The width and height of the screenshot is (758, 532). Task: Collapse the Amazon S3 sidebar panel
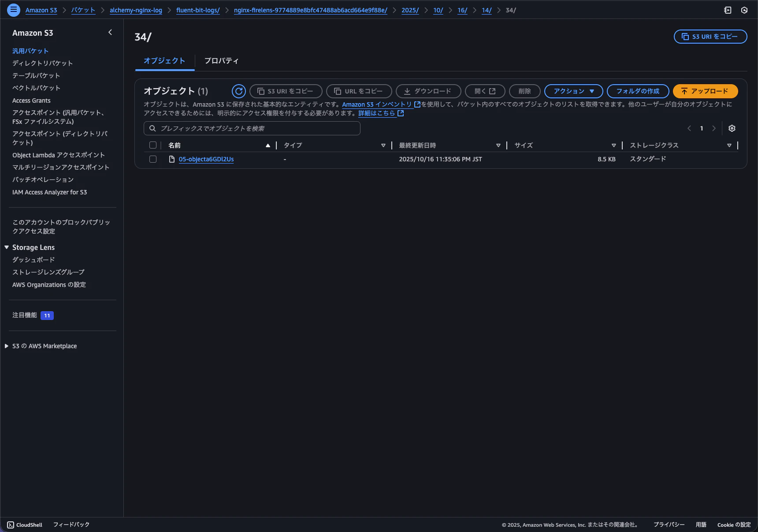[x=110, y=32]
